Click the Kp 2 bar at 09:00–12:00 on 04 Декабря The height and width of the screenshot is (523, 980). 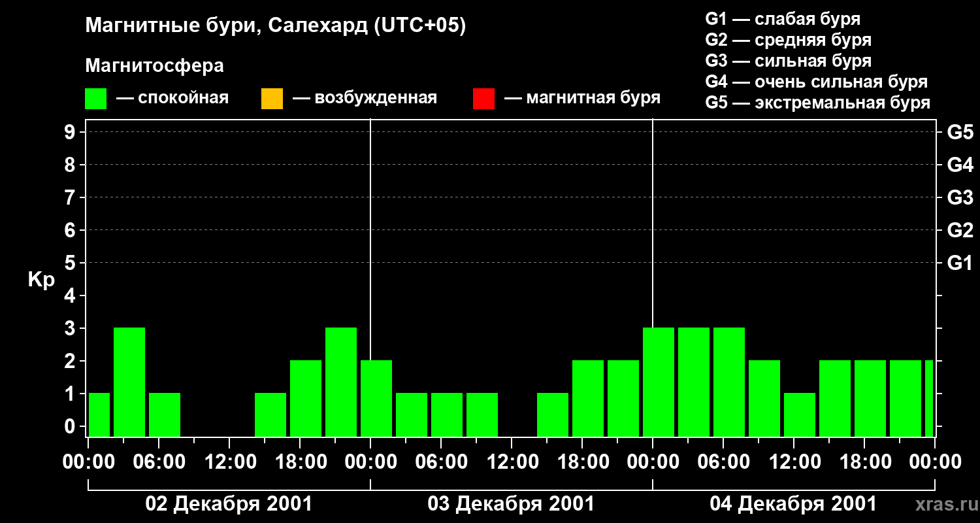coord(764,398)
